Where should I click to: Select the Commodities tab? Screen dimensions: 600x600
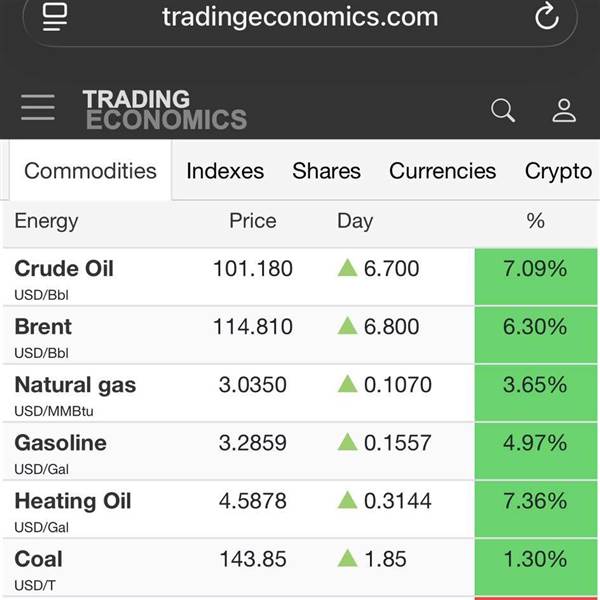pos(90,171)
